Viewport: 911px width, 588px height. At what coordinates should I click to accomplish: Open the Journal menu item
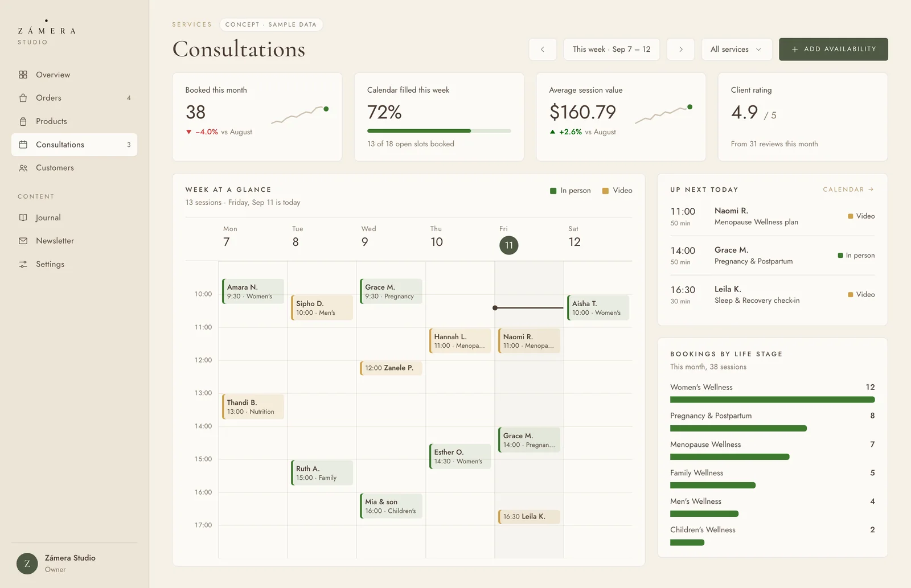click(x=74, y=217)
